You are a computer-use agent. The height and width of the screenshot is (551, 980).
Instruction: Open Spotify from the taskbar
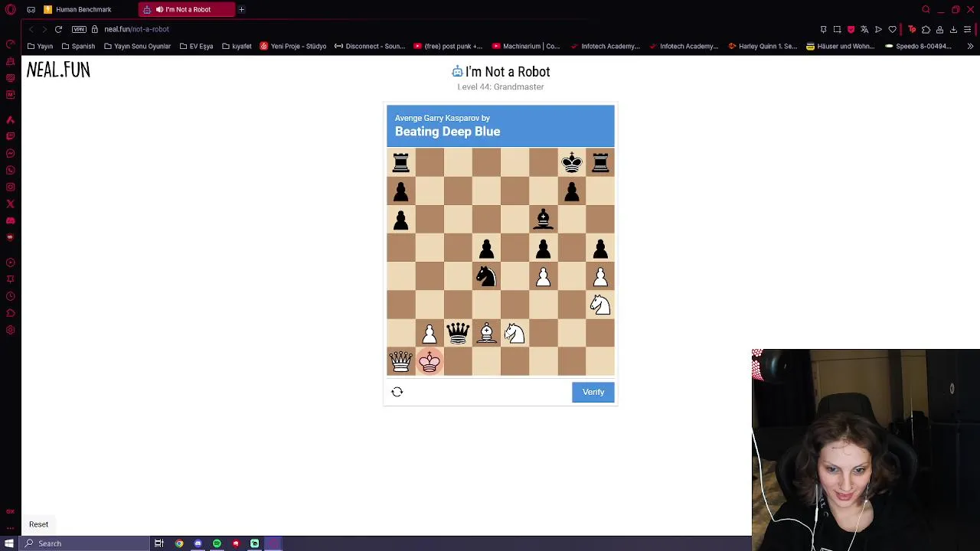[217, 543]
